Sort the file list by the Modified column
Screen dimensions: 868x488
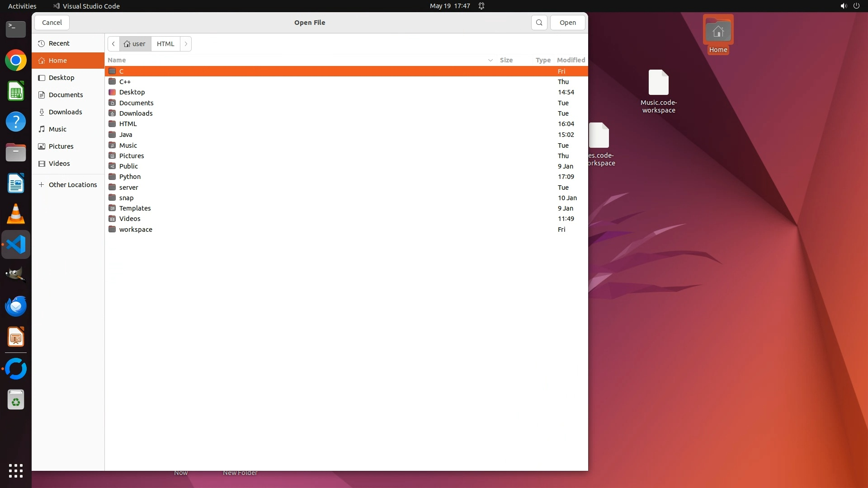point(571,60)
